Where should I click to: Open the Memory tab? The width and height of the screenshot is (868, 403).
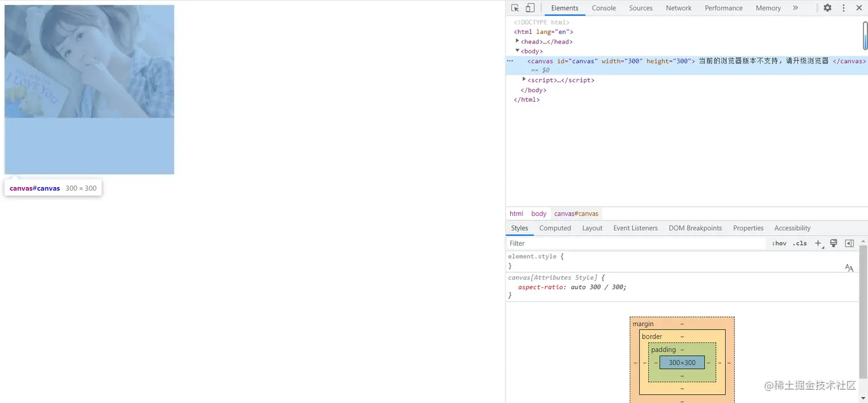768,8
